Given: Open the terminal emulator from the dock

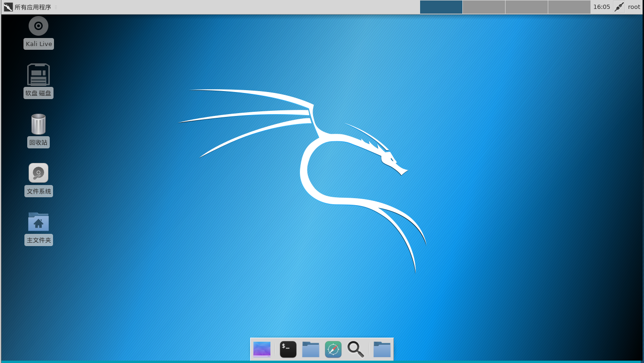Looking at the screenshot, I should (288, 349).
